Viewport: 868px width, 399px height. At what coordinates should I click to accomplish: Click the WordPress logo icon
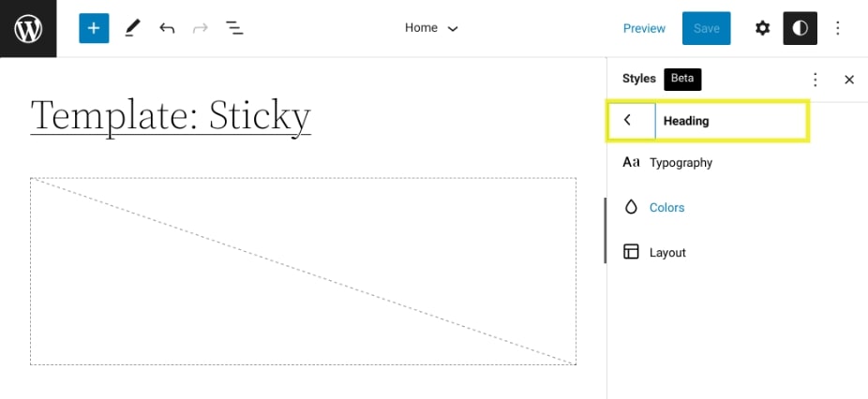click(28, 28)
